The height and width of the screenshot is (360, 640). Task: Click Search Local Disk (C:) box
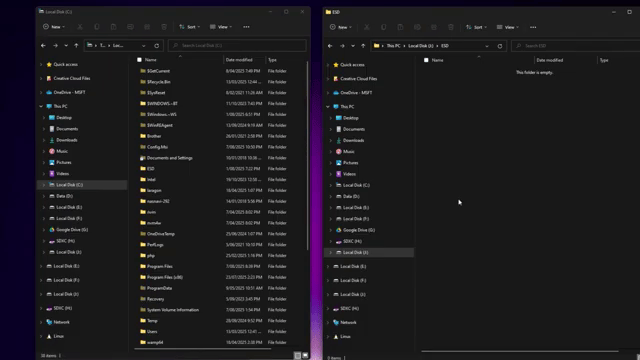(x=237, y=46)
